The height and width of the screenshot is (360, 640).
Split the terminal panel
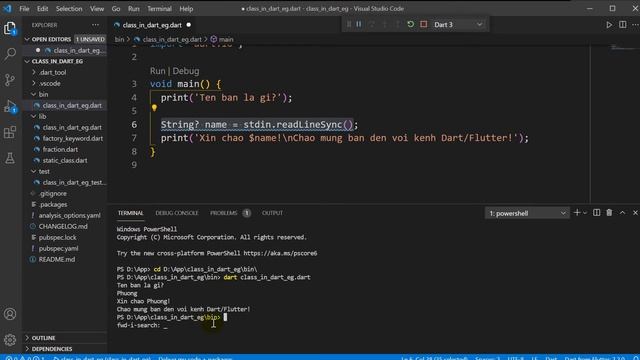(596, 213)
